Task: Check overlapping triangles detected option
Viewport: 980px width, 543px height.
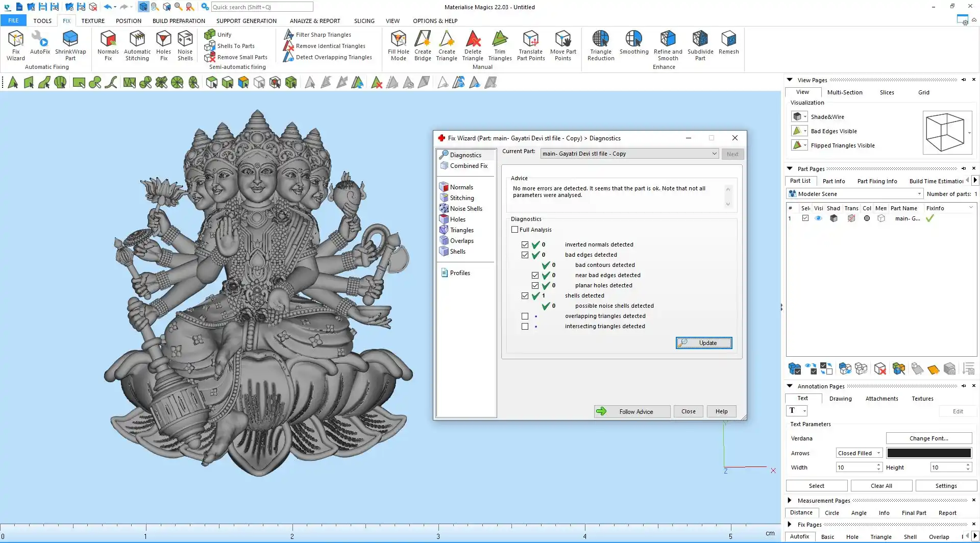Action: 525,316
